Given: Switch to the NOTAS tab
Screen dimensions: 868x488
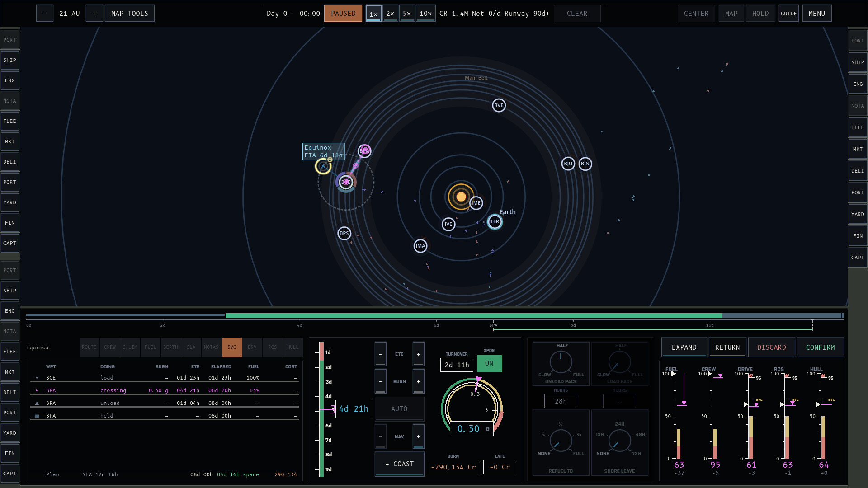Looking at the screenshot, I should [x=211, y=347].
